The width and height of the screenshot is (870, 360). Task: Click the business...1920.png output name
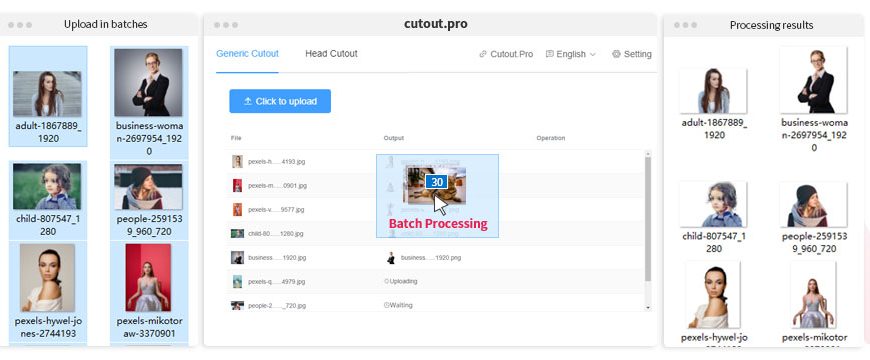pyautogui.click(x=431, y=258)
